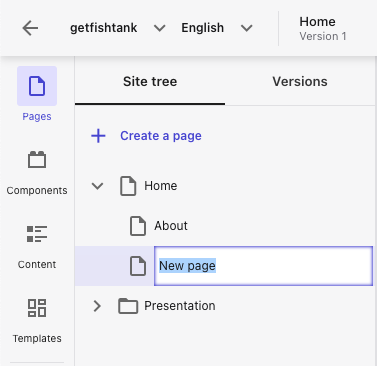
Task: Click the Home page document icon
Action: [x=128, y=186]
